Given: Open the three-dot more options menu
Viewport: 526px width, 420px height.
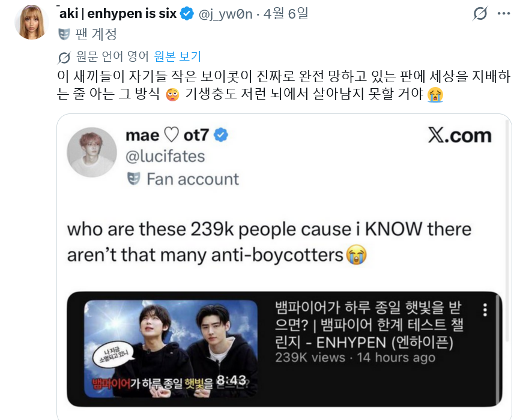Looking at the screenshot, I should click(504, 14).
